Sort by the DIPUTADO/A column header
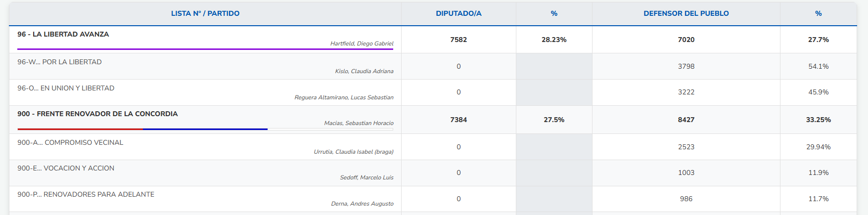This screenshot has height=215, width=868. coord(458,13)
